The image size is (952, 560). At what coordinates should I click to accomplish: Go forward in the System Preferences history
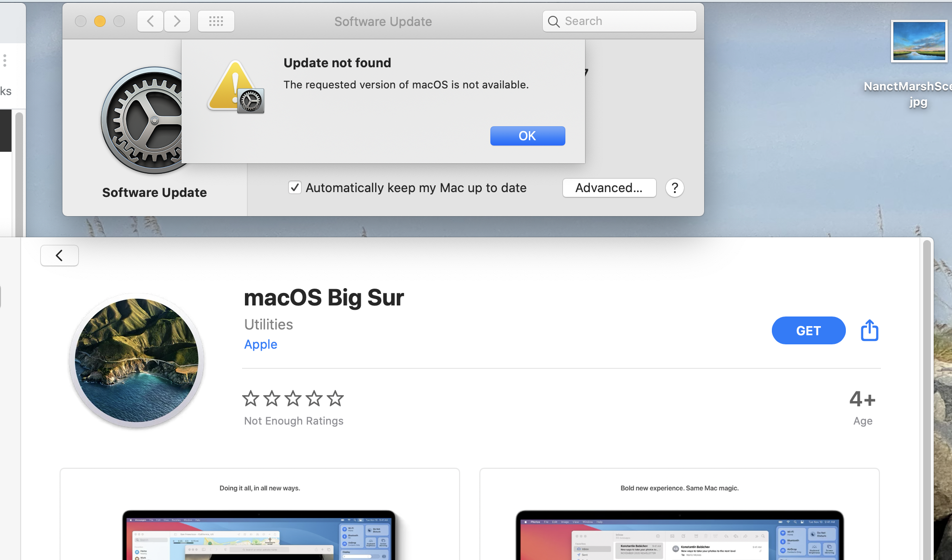(177, 21)
